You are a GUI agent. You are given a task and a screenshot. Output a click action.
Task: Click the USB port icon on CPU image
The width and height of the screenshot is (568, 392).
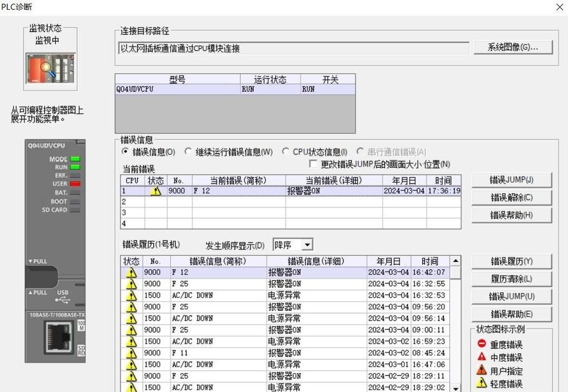[x=62, y=300]
